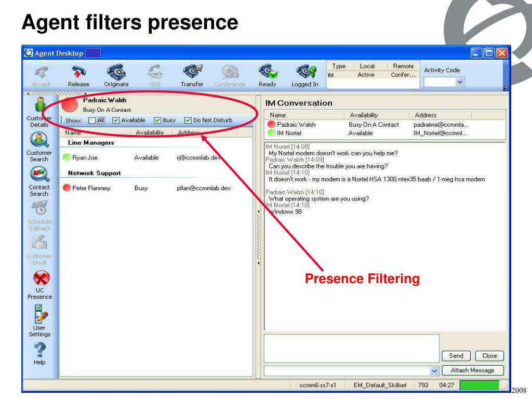
Task: Select the Ryan Joe contact name
Action: point(85,158)
